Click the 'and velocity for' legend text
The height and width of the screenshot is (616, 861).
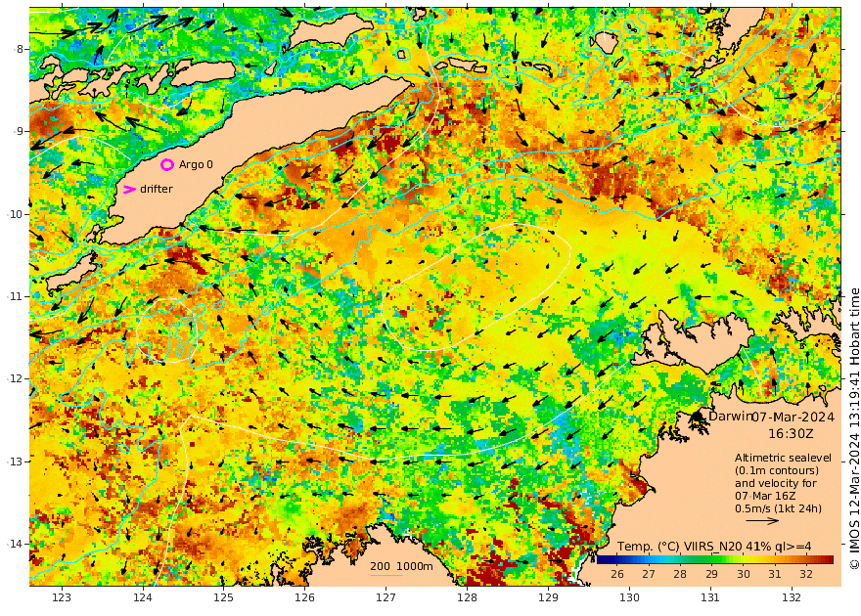[776, 483]
